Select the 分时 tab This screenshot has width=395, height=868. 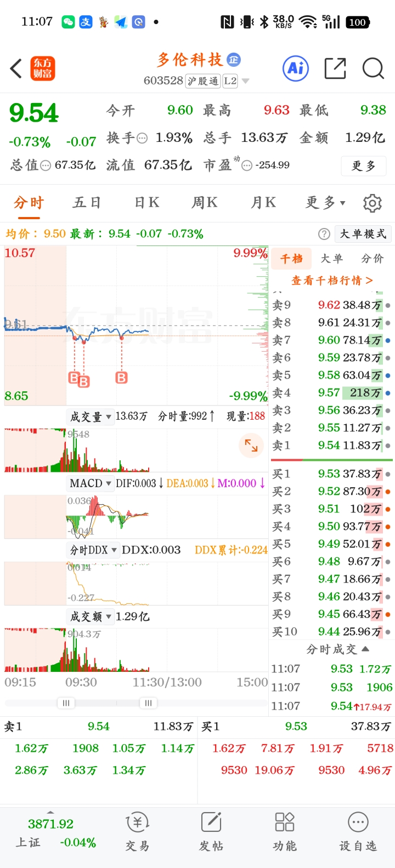29,203
